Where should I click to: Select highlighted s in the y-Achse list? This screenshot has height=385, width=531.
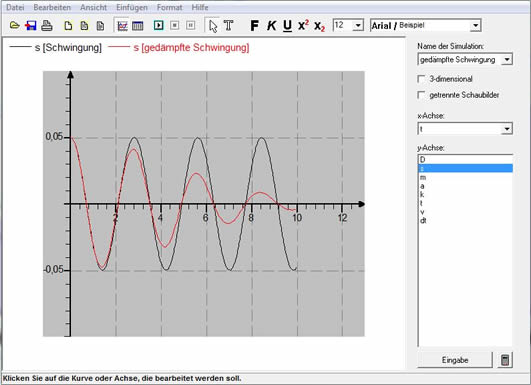coord(465,168)
